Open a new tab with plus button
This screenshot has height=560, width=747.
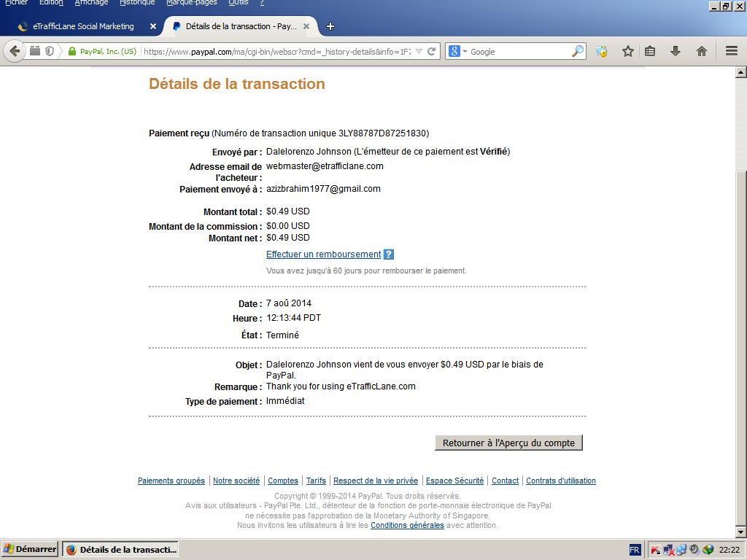(330, 27)
